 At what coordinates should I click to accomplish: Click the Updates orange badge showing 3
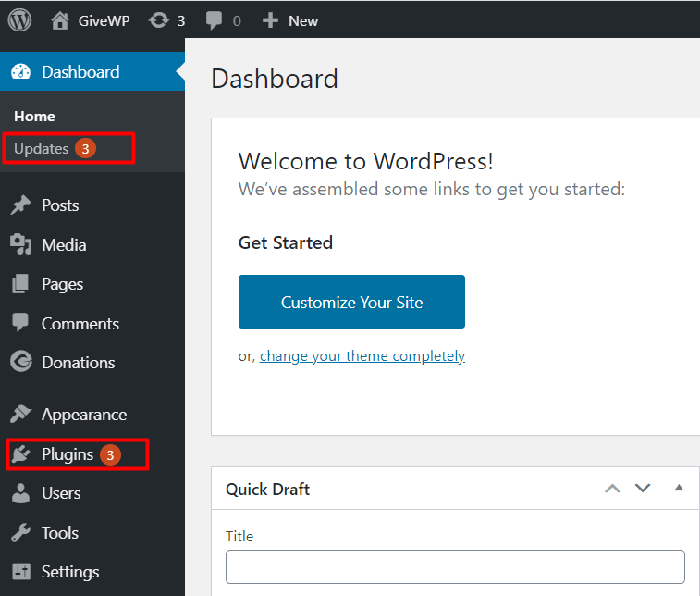(85, 148)
